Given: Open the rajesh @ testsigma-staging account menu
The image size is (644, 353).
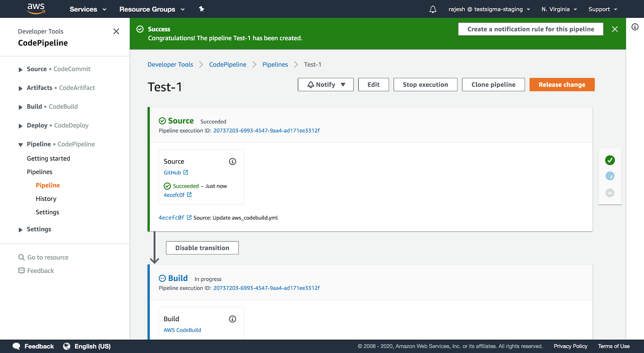Looking at the screenshot, I should point(489,9).
